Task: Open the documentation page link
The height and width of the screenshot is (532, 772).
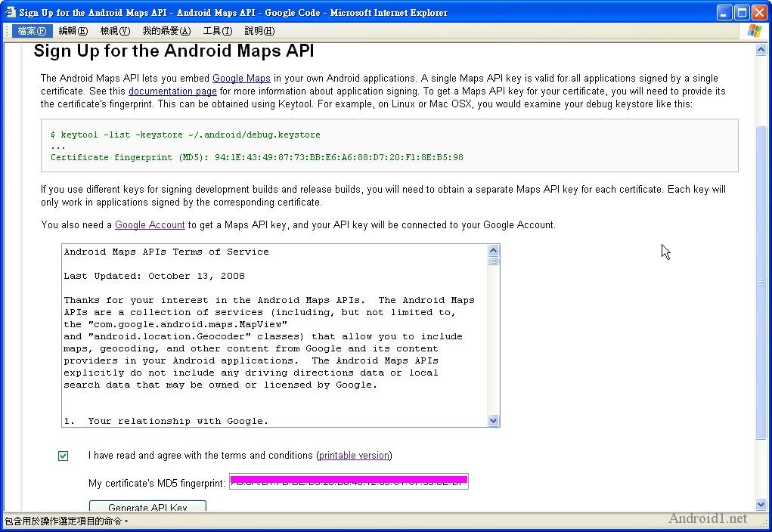Action: click(172, 91)
